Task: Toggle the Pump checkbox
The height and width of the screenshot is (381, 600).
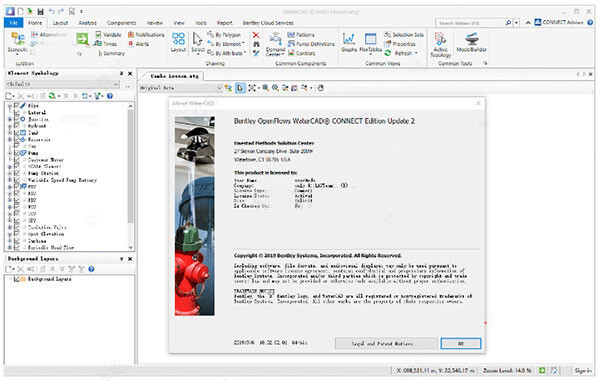Action: pyautogui.click(x=17, y=153)
